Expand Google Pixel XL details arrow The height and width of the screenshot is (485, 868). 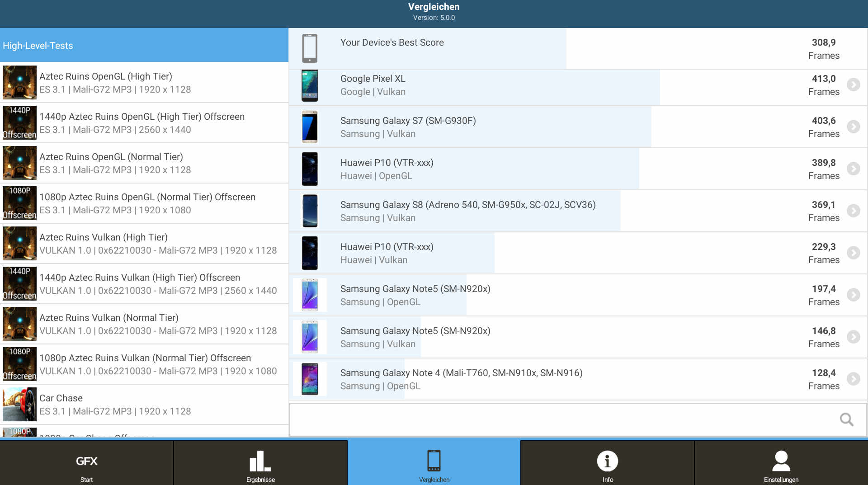pyautogui.click(x=853, y=85)
